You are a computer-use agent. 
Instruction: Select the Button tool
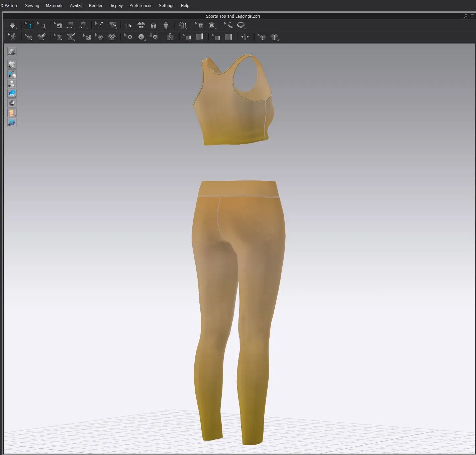tap(141, 37)
